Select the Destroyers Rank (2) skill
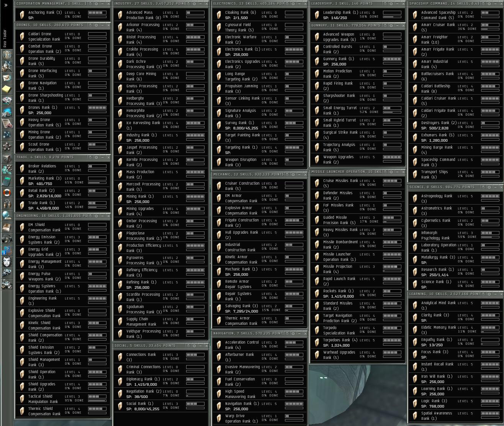504x426 pixels. pyautogui.click(x=457, y=125)
